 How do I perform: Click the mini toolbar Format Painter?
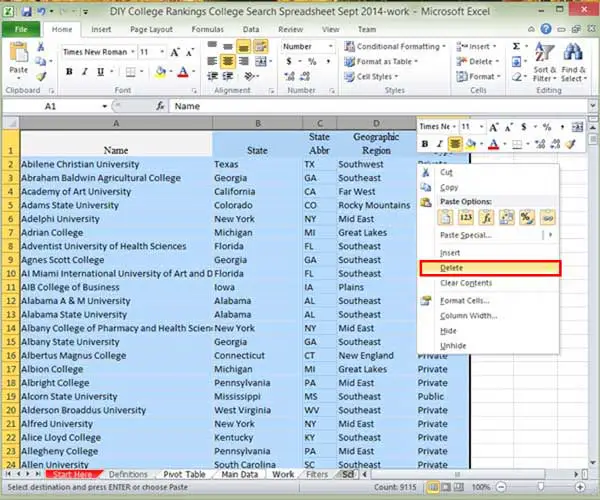(x=571, y=144)
